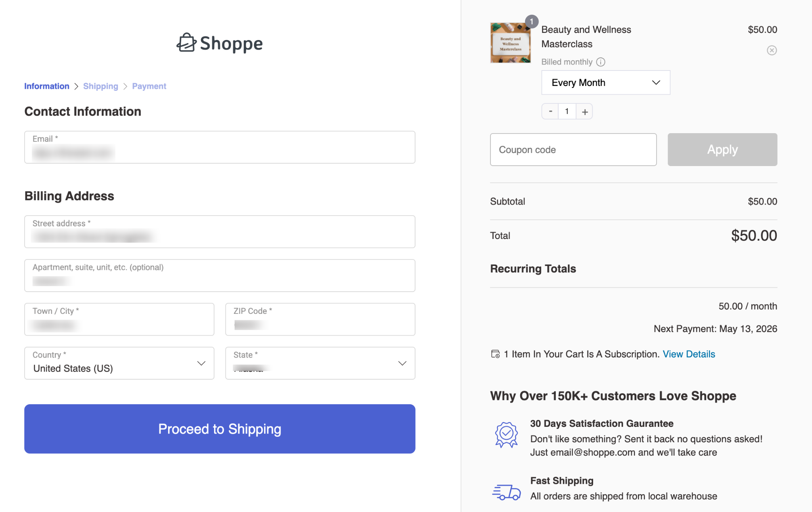Open the Country dropdown
Viewport: 812px width, 512px height.
(119, 363)
